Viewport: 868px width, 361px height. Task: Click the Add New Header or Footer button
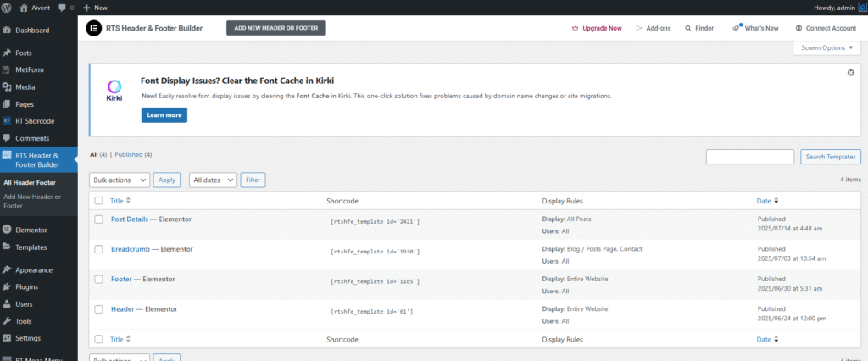(x=275, y=28)
